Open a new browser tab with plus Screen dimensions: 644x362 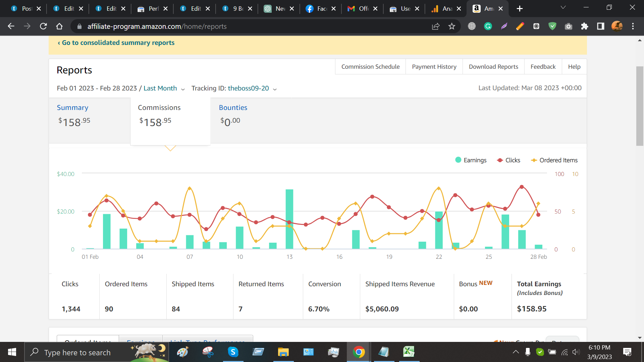click(520, 9)
